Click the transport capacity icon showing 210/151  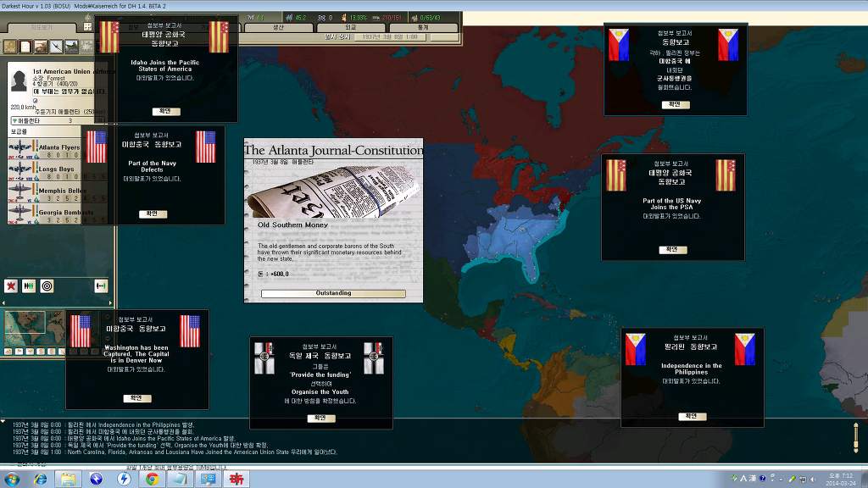tap(376, 18)
